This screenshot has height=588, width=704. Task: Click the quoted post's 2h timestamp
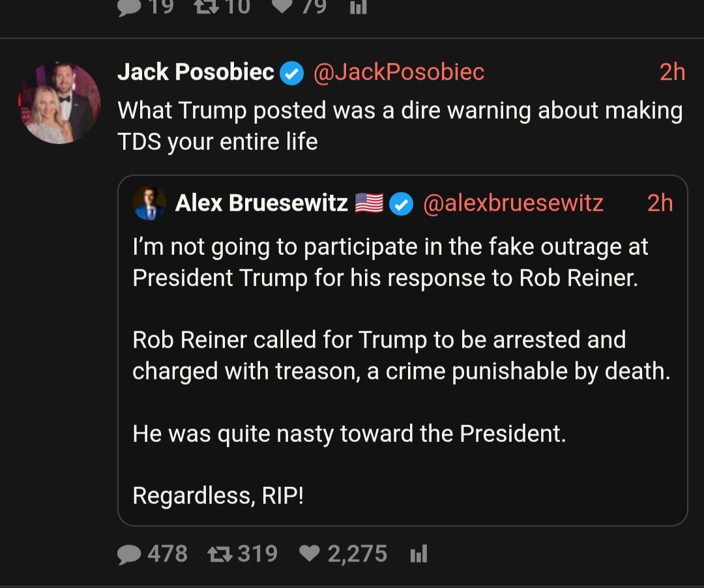[660, 203]
